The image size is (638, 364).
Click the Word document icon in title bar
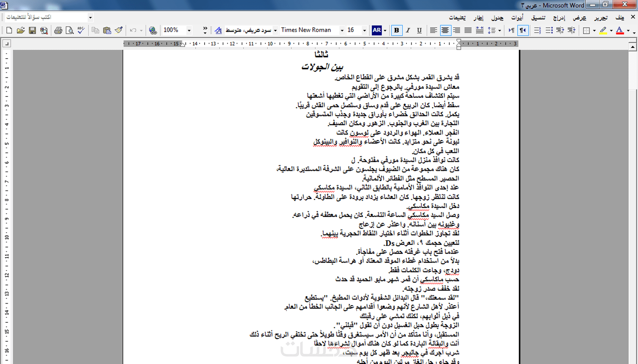tap(4, 5)
